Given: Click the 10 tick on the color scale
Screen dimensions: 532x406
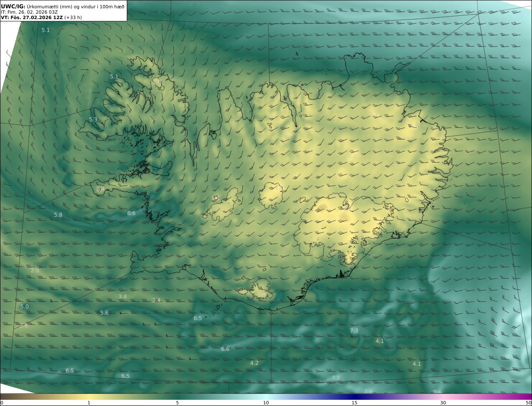Looking at the screenshot, I should tap(266, 403).
